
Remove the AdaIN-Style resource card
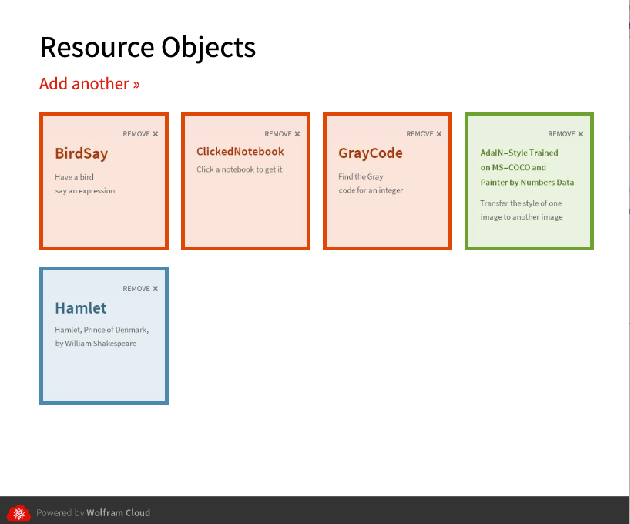pos(566,133)
